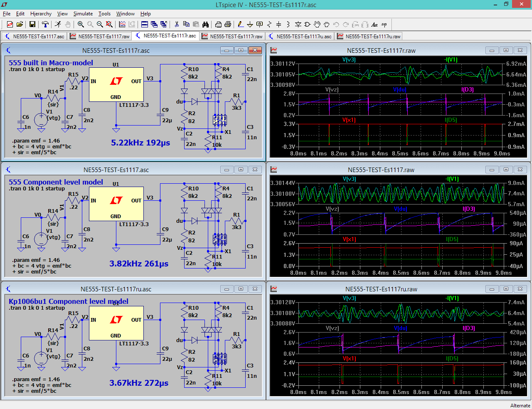Open the Simulate menu
This screenshot has height=409, width=532.
click(83, 14)
